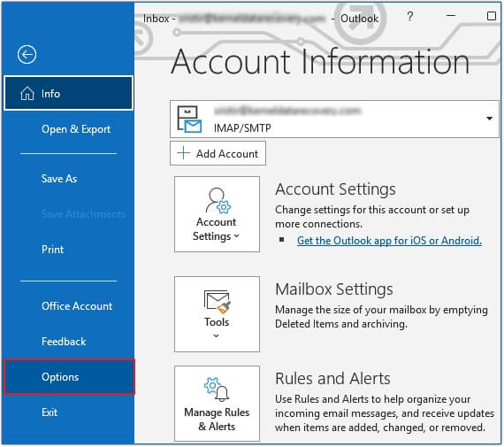Screen dimensions: 504x447
Task: Choose Save As in backstage menu
Action: tap(59, 179)
